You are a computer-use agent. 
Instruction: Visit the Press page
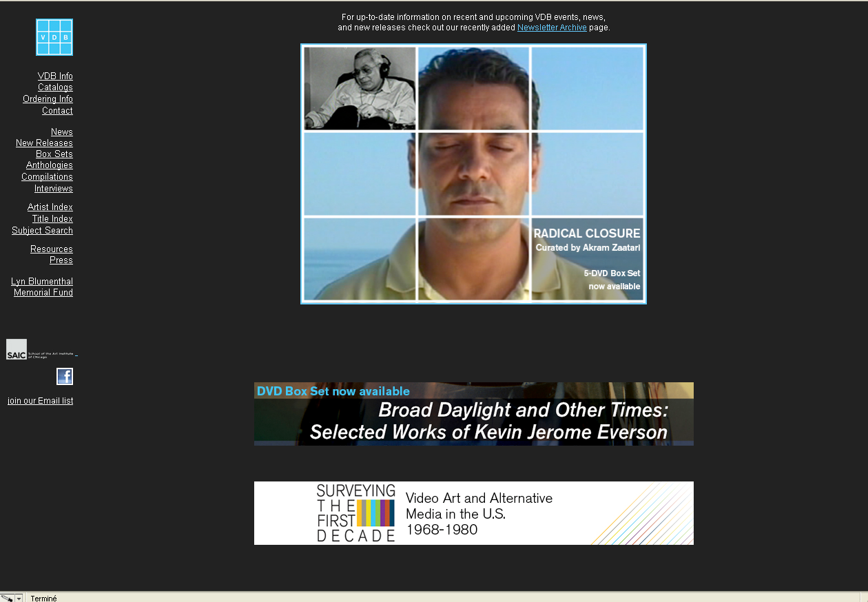click(61, 260)
